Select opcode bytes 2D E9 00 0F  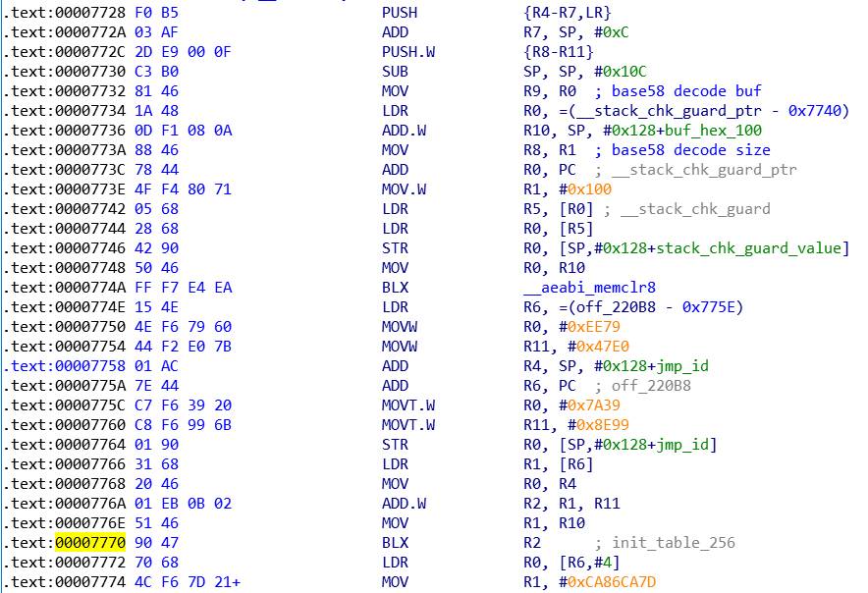(x=184, y=52)
